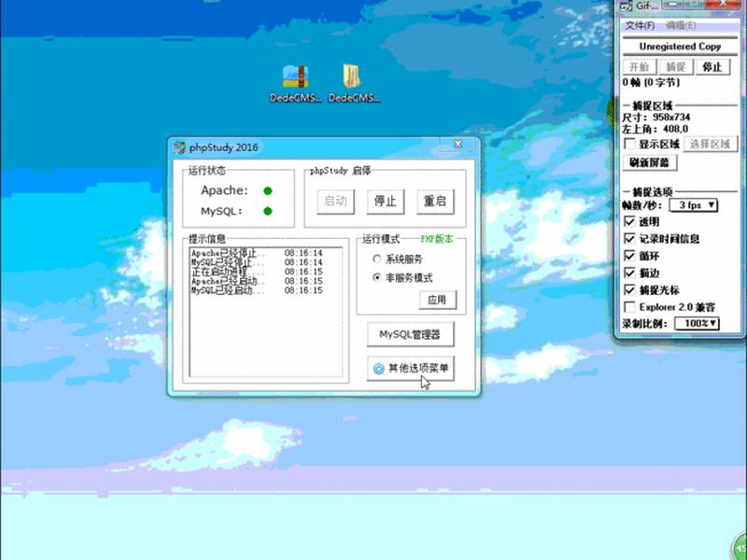Enable the 显示区域 checkbox

[629, 144]
